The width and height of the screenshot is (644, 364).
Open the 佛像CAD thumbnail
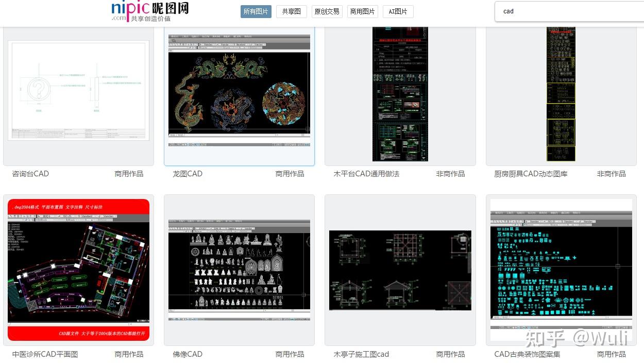tap(240, 270)
